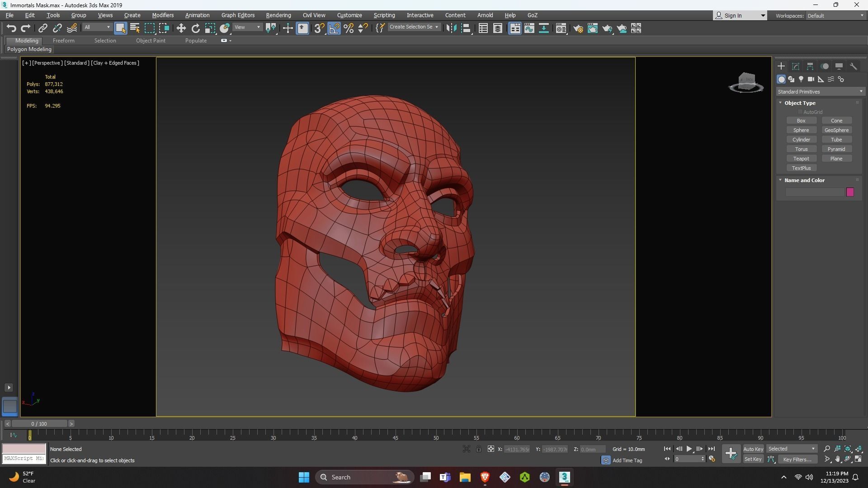Open Schematic View icon
The image size is (868, 488).
[544, 28]
